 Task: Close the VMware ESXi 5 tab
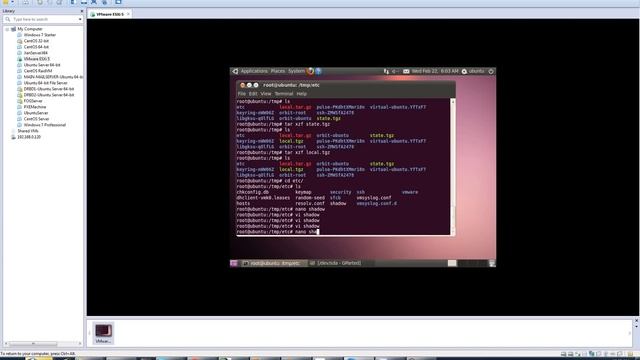pos(128,14)
